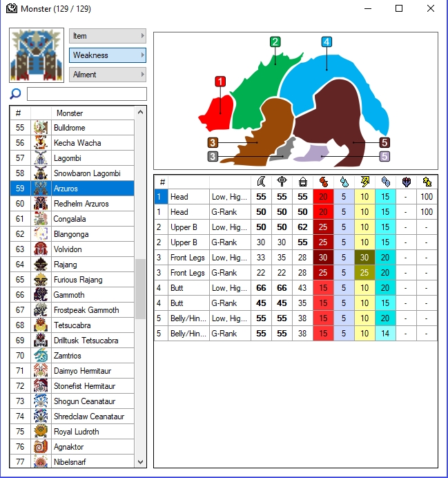
Task: Click the Upper B G-Rank row
Action: point(295,242)
